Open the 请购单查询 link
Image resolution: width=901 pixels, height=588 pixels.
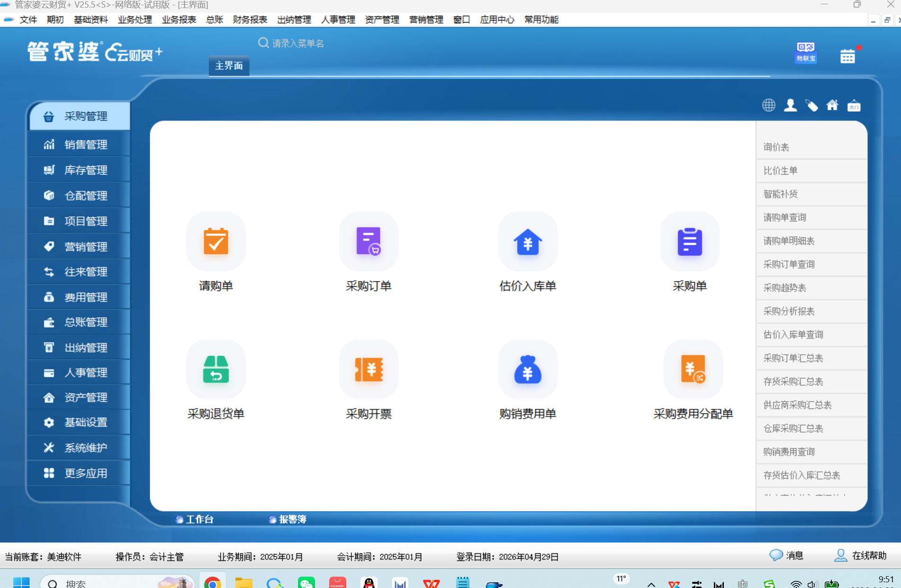pos(811,217)
